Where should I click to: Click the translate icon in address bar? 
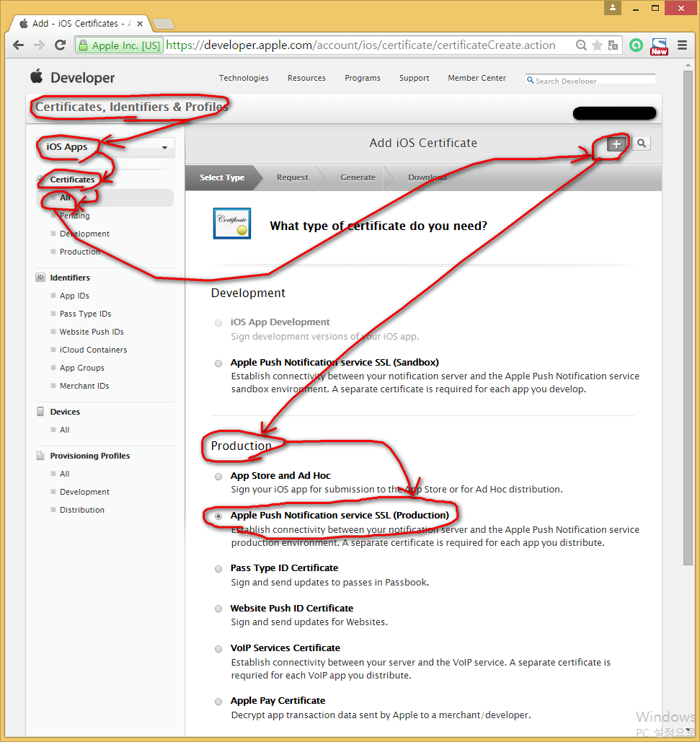[613, 45]
